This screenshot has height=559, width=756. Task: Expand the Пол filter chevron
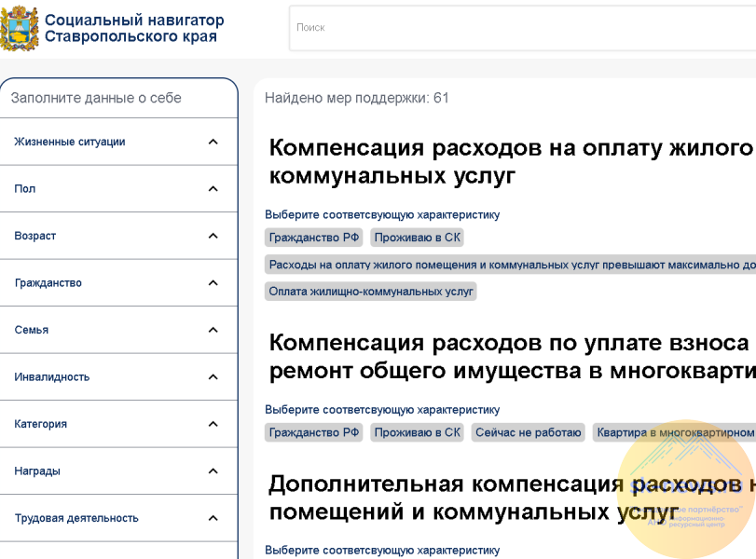213,189
